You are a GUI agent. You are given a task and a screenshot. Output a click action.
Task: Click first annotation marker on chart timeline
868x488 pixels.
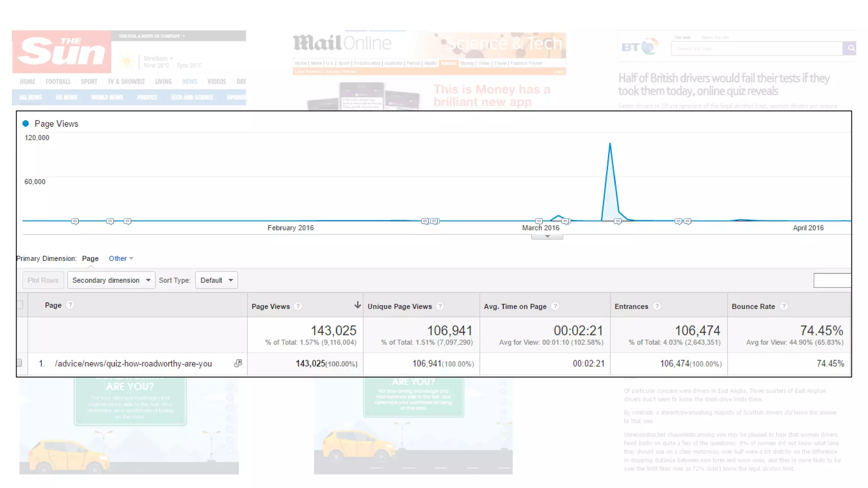click(75, 222)
